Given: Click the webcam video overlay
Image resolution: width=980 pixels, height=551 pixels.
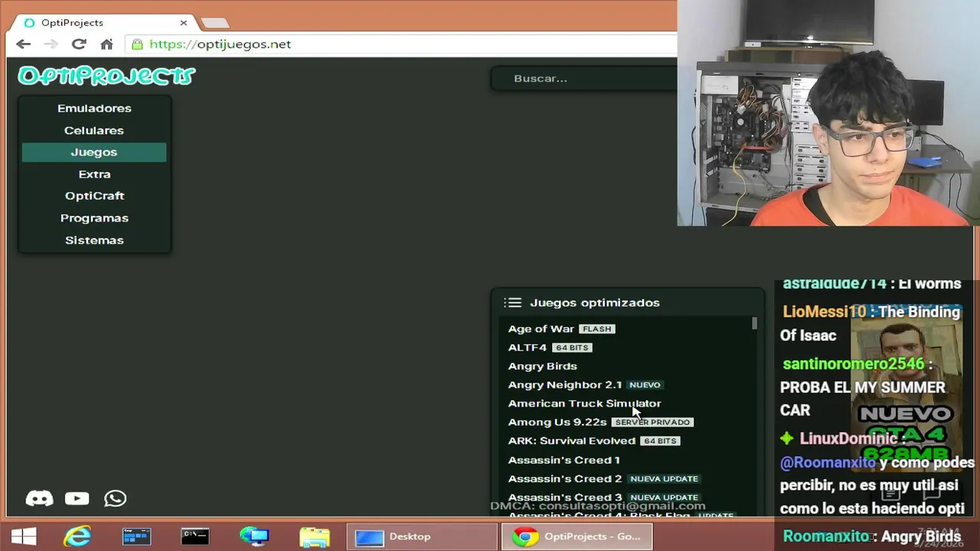Looking at the screenshot, I should [x=828, y=113].
